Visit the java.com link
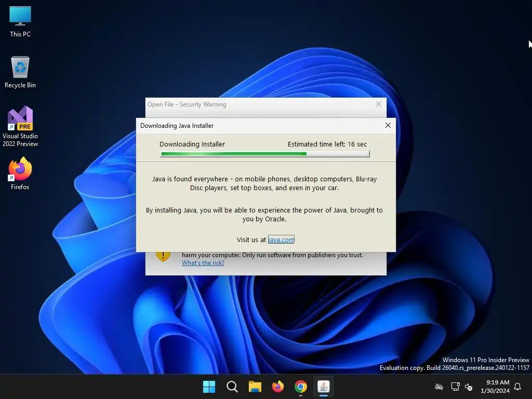Image resolution: width=532 pixels, height=399 pixels. click(x=281, y=240)
